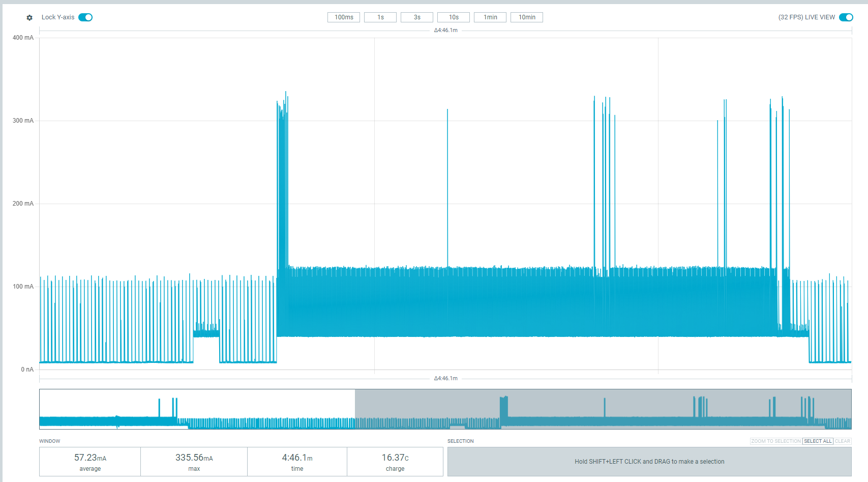Viewport: 868px width, 482px height.
Task: Choose the 10s time window
Action: (x=454, y=17)
